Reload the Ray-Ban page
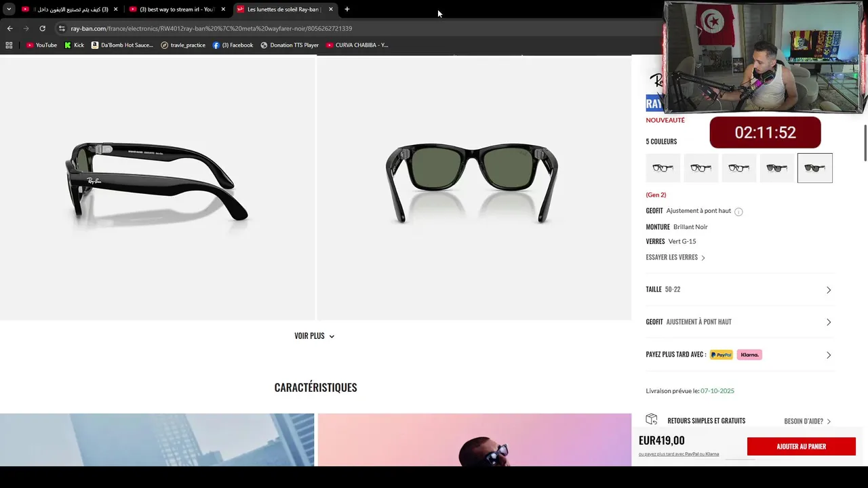868x488 pixels. pyautogui.click(x=42, y=28)
